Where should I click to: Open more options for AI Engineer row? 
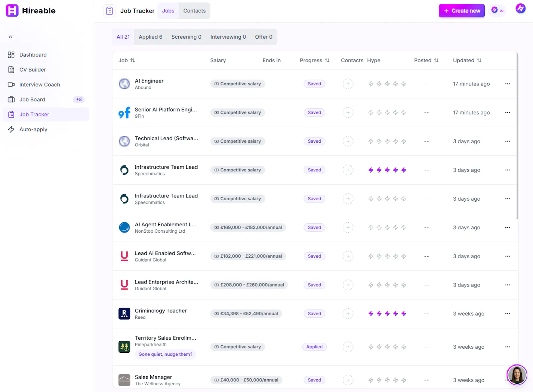click(x=507, y=84)
